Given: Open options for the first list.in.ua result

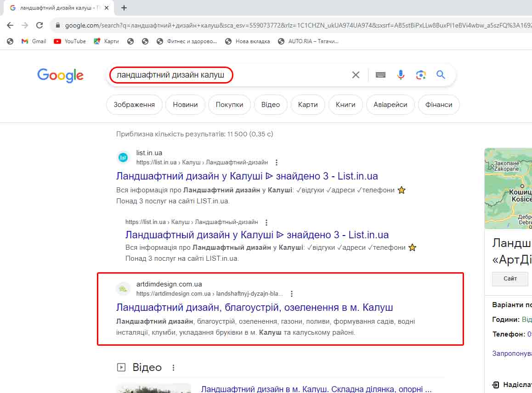Looking at the screenshot, I should pos(277,163).
